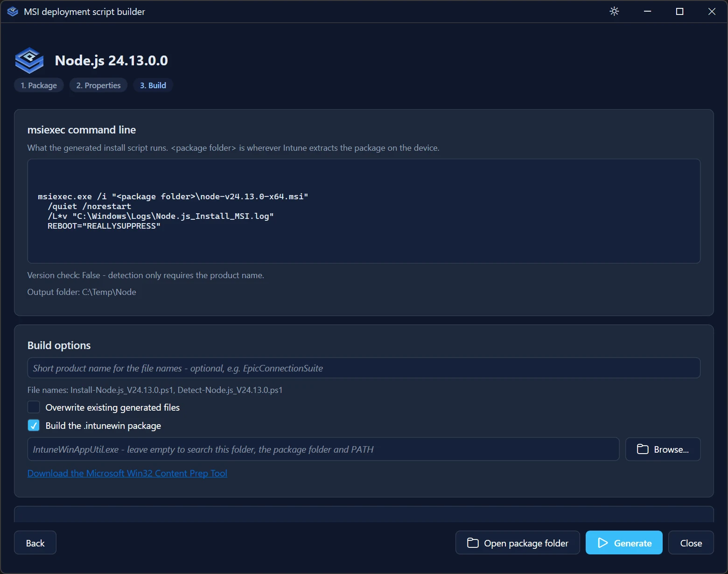Open Download the Microsoft Win32 Content Prep Tool link
This screenshot has height=574, width=728.
tap(127, 473)
